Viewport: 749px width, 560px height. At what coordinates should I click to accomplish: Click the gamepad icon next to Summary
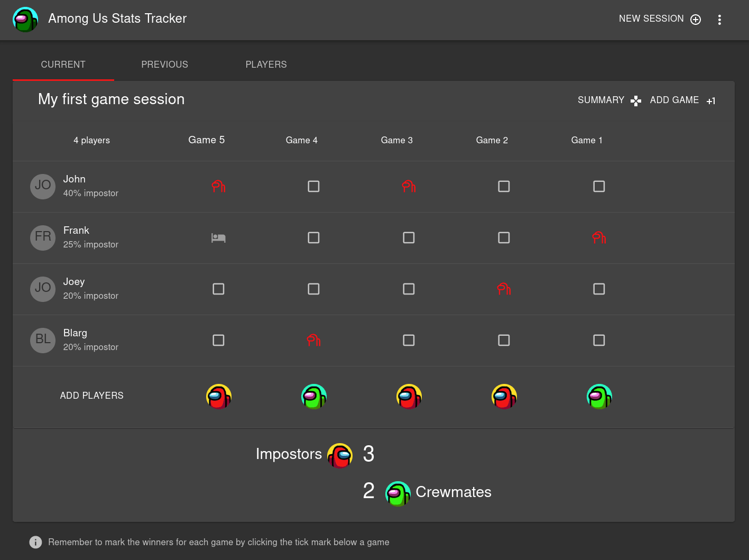pyautogui.click(x=636, y=101)
